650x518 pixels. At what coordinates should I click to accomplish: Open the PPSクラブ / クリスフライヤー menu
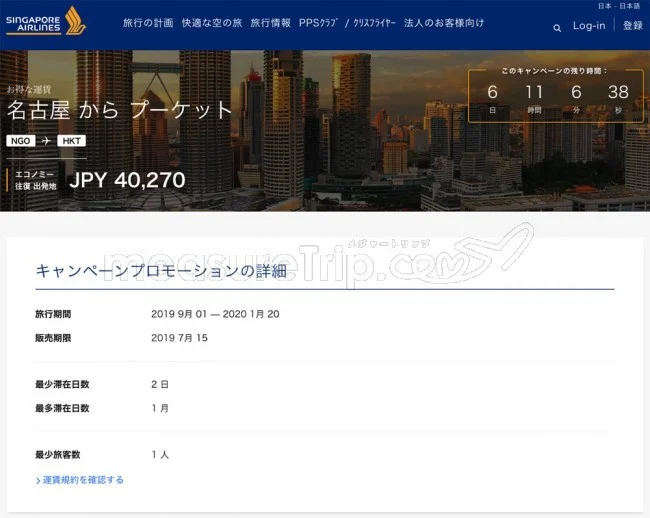(347, 23)
